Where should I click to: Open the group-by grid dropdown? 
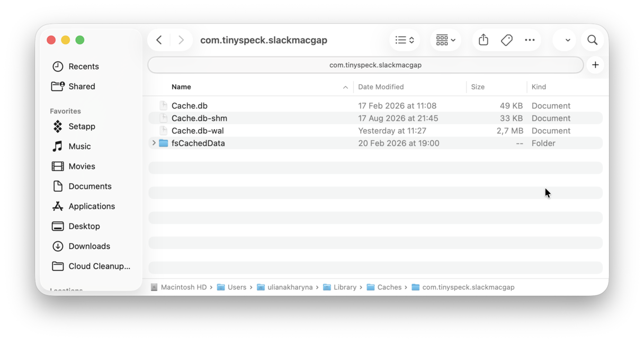pyautogui.click(x=445, y=40)
